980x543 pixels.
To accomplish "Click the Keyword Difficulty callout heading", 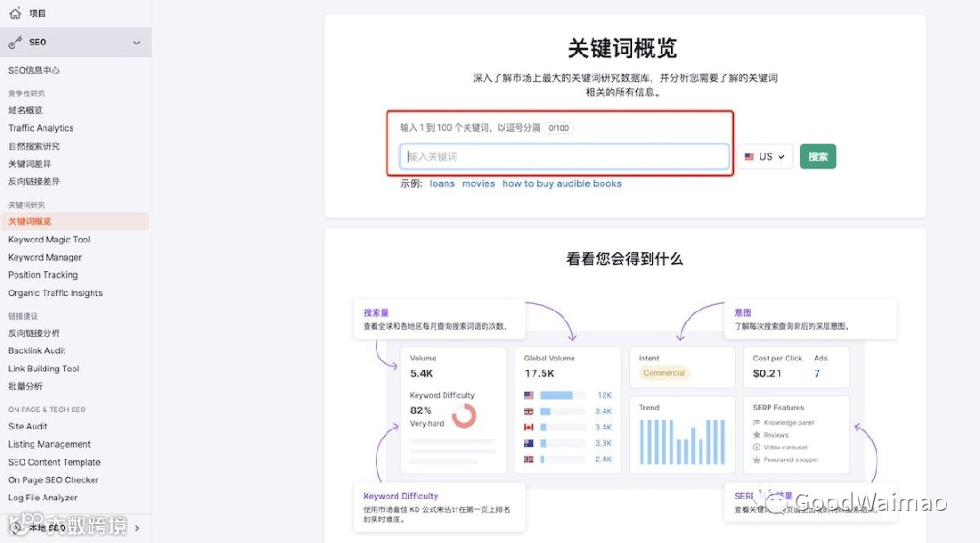I will pyautogui.click(x=401, y=496).
